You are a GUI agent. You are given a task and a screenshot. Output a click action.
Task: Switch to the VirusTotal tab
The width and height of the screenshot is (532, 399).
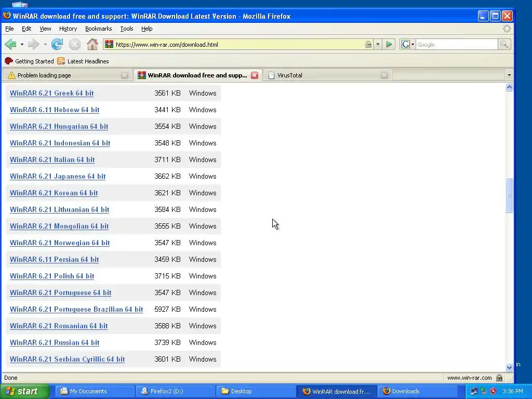327,75
